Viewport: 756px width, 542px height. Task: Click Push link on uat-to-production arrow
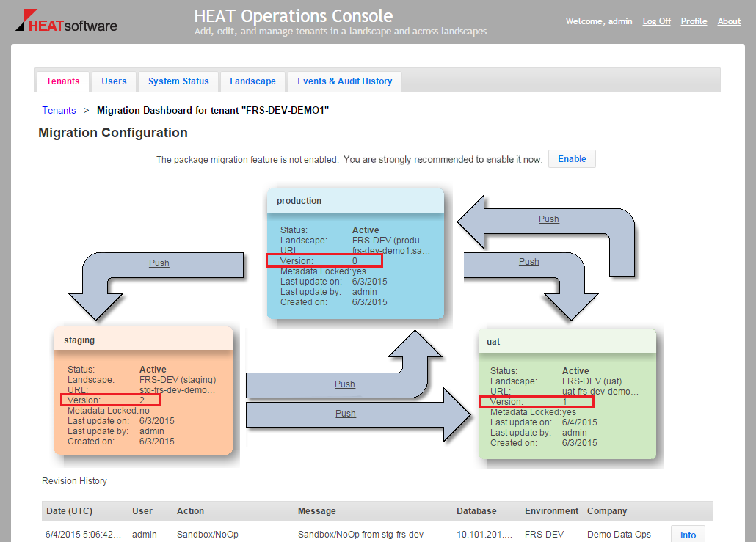point(549,219)
